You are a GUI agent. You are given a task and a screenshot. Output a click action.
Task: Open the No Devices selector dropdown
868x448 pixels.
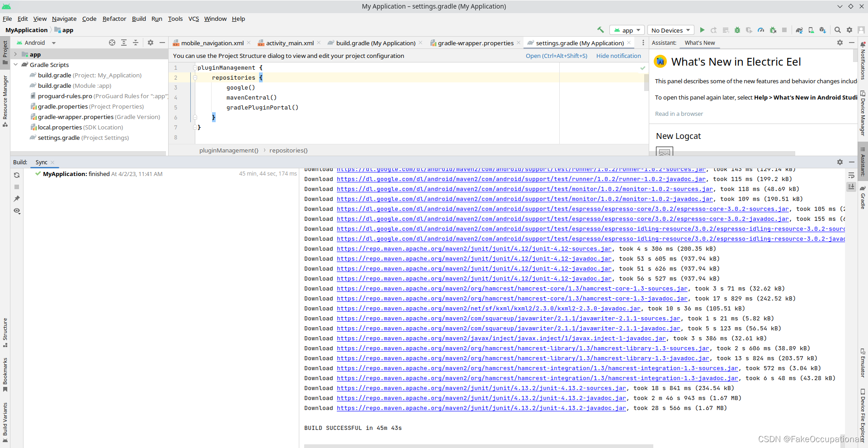pos(670,30)
